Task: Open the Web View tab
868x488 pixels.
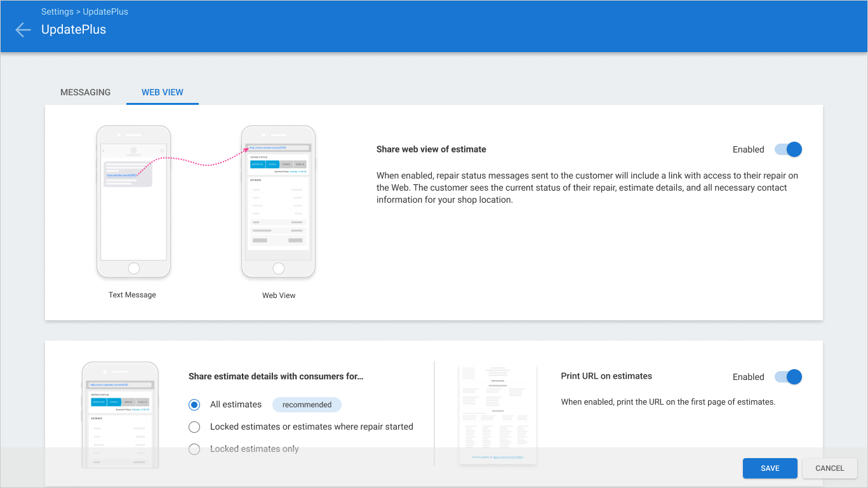Action: pos(163,92)
